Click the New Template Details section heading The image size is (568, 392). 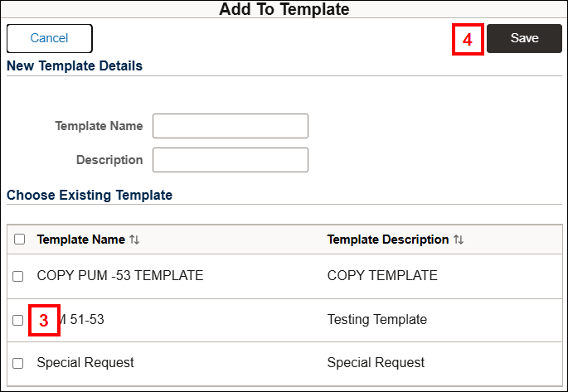(75, 65)
